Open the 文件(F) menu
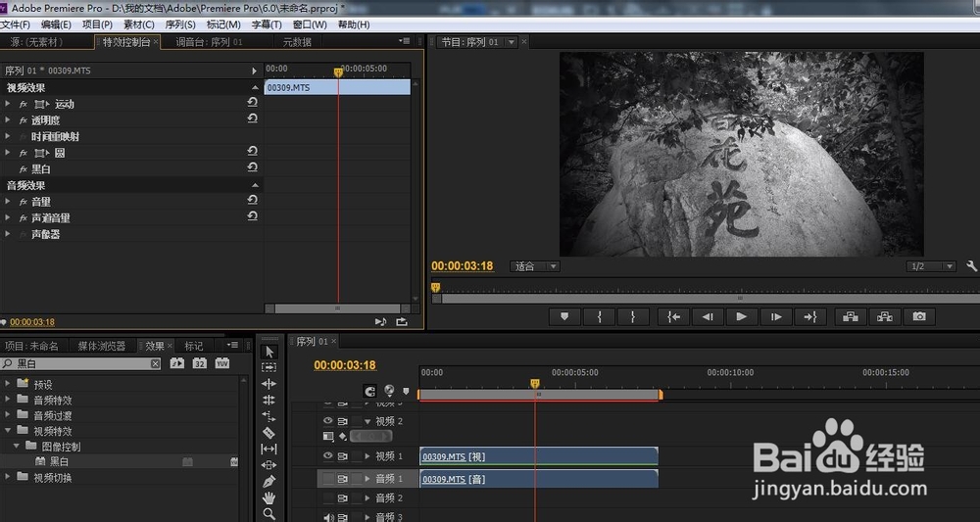980x522 pixels. point(15,25)
